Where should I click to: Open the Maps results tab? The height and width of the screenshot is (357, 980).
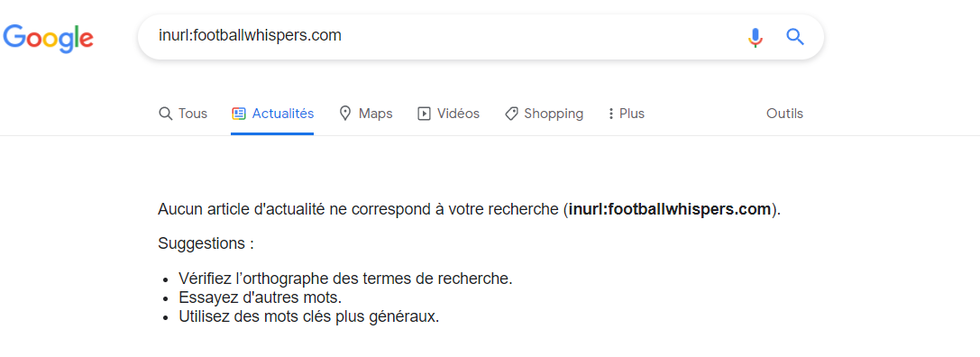click(366, 114)
